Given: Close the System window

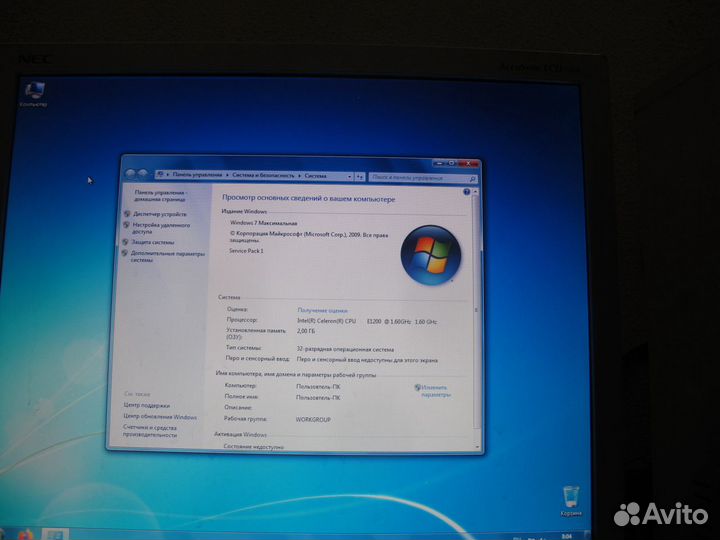Looking at the screenshot, I should pyautogui.click(x=469, y=163).
